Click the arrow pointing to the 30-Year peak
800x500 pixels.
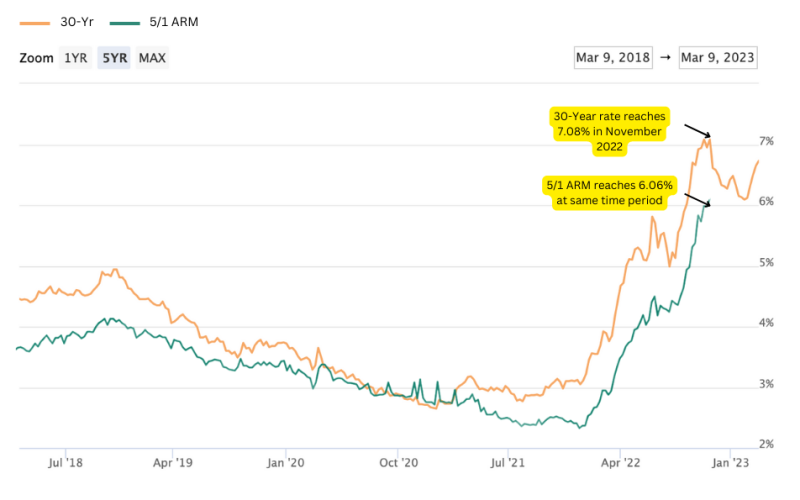pos(697,129)
